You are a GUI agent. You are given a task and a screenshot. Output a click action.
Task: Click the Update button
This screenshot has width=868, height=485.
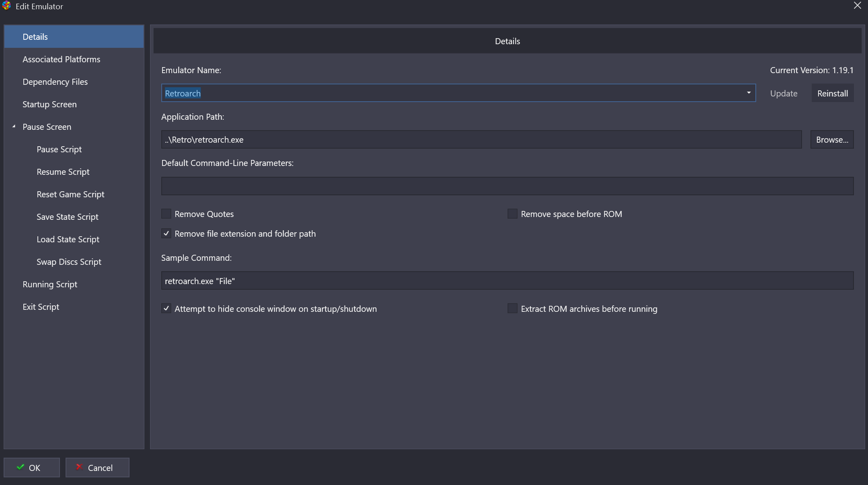point(784,93)
